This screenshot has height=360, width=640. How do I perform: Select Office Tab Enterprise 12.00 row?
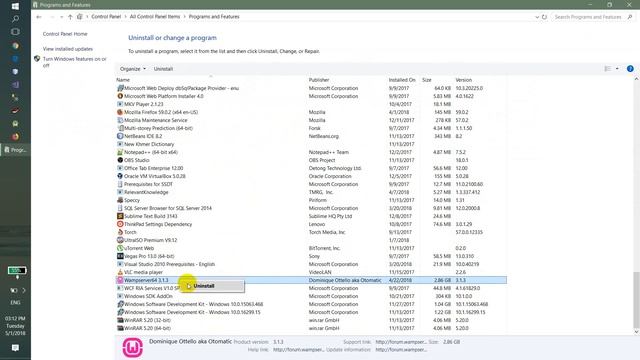tap(311, 168)
